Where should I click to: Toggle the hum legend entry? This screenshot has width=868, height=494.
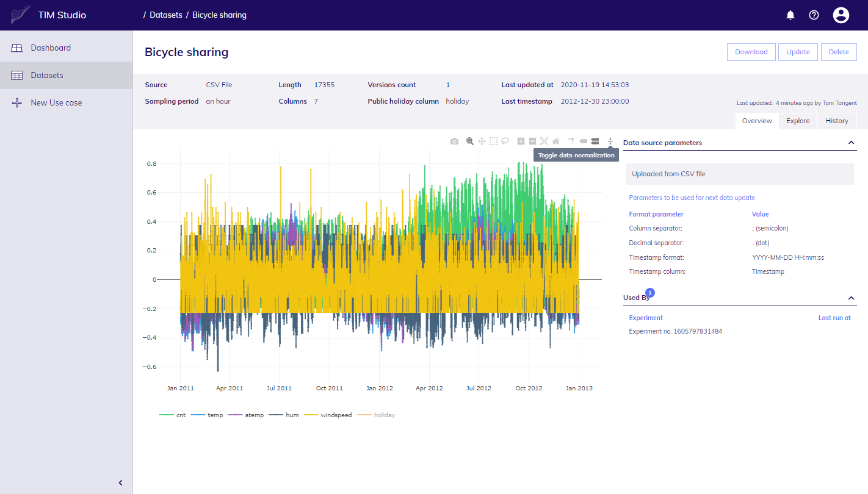click(x=284, y=415)
